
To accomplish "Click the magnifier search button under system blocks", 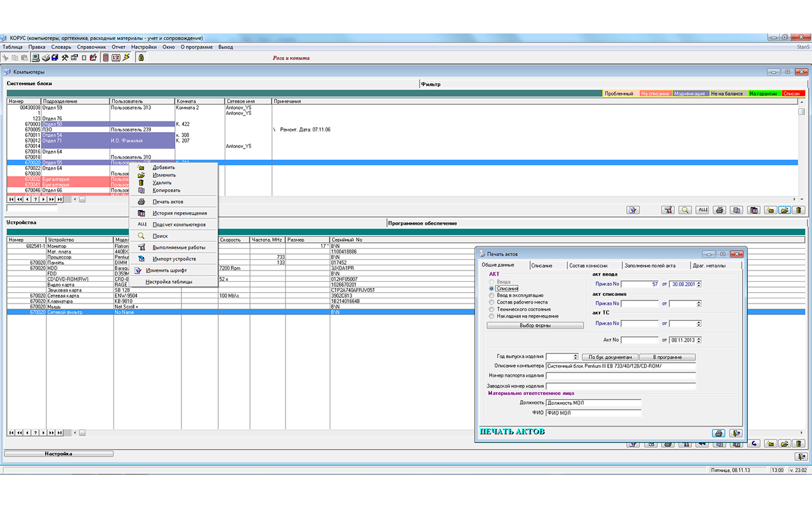I will pyautogui.click(x=685, y=210).
